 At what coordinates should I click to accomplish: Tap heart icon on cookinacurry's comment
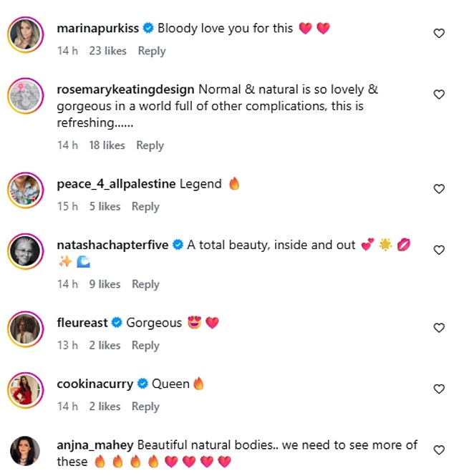click(x=439, y=389)
